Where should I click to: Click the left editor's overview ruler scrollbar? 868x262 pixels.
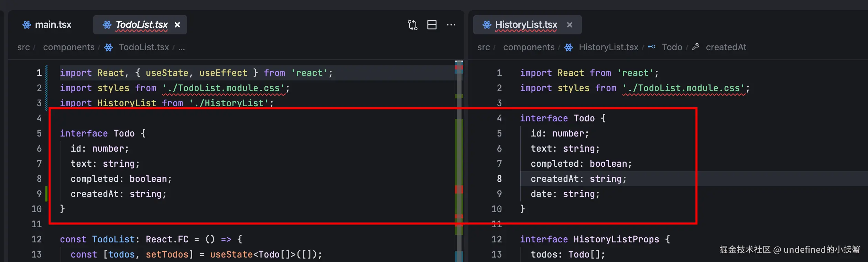coord(459,161)
